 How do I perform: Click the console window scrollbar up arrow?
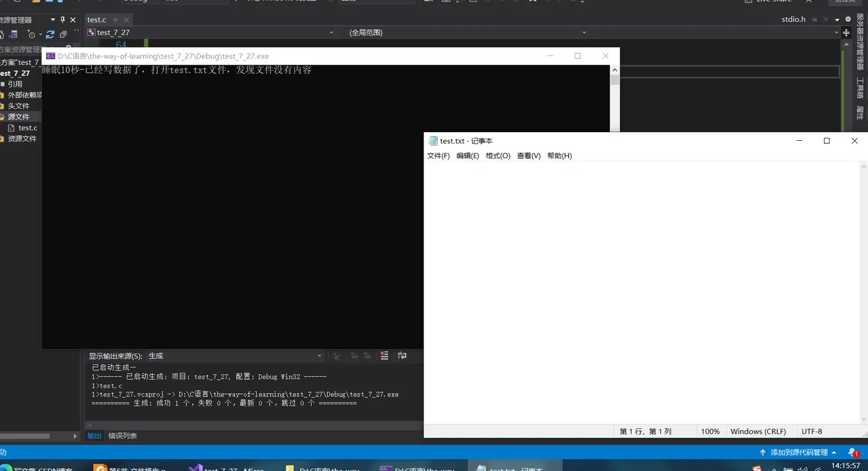[x=614, y=70]
